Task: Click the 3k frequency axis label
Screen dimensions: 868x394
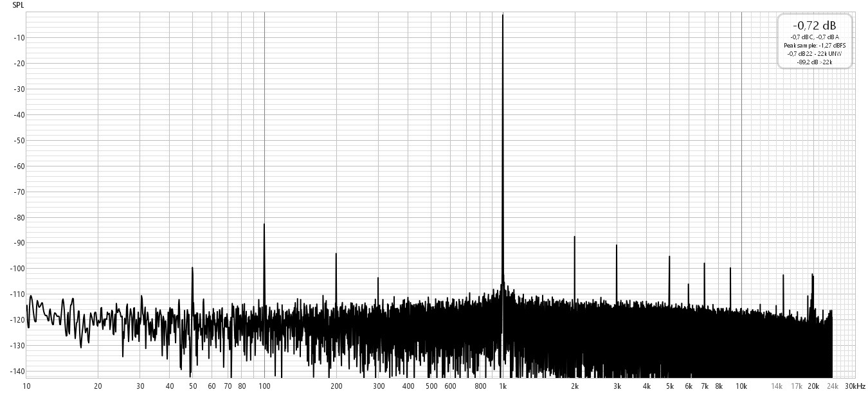Action: tap(617, 386)
